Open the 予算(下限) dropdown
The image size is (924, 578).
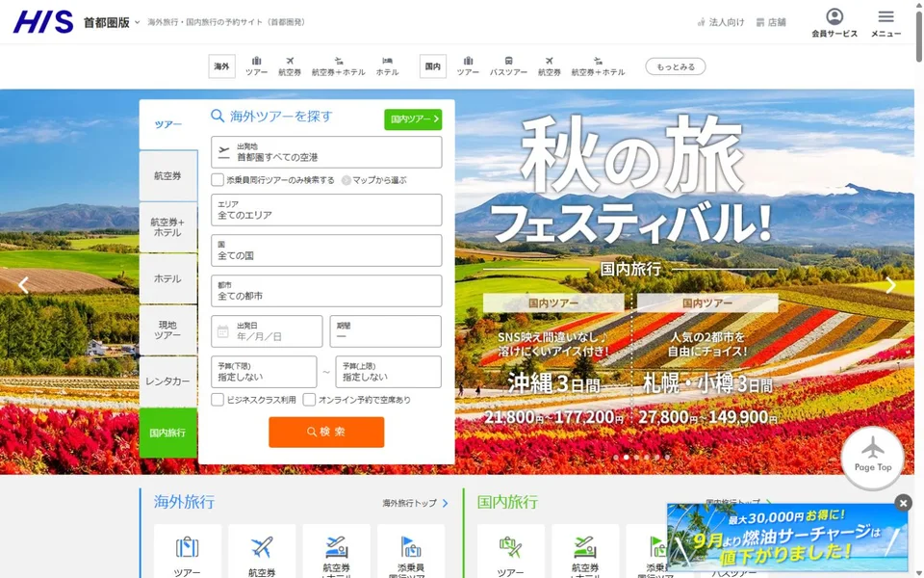coord(264,372)
